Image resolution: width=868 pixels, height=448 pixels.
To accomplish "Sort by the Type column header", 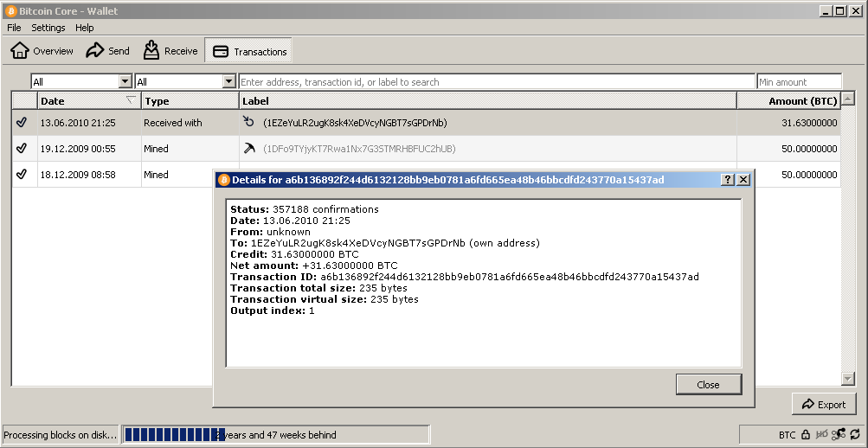I will (x=190, y=100).
